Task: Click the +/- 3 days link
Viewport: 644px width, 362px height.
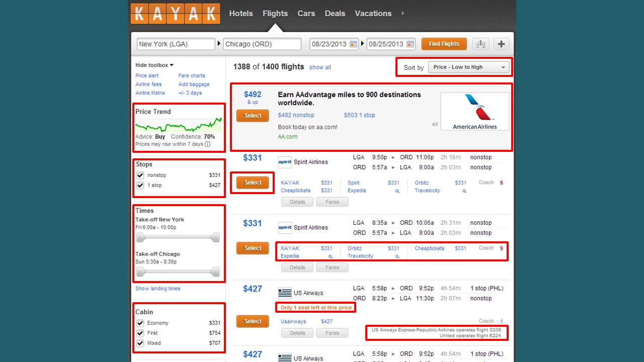Action: pyautogui.click(x=190, y=93)
